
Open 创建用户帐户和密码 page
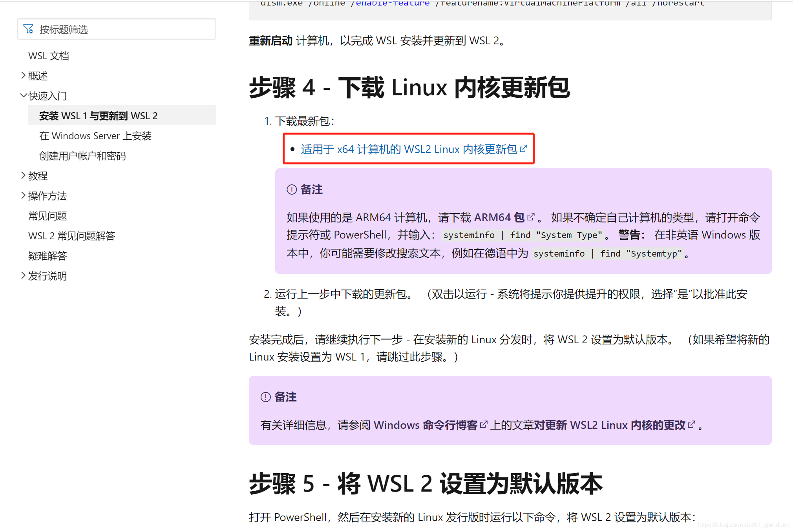point(82,156)
